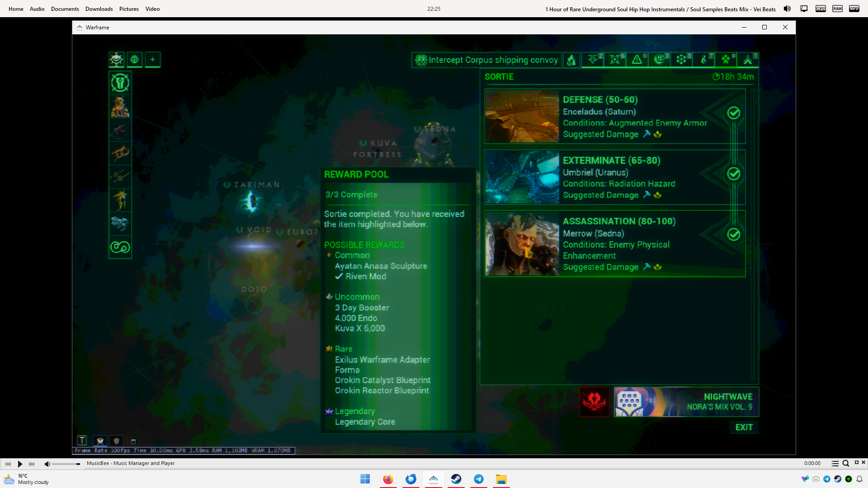Open the Nightwave Nora's Mix Vol. 9 banner

coord(686,401)
